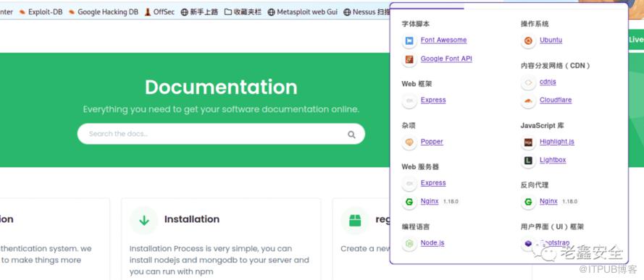
Task: Click the Node.js hexagon icon
Action: click(x=409, y=244)
